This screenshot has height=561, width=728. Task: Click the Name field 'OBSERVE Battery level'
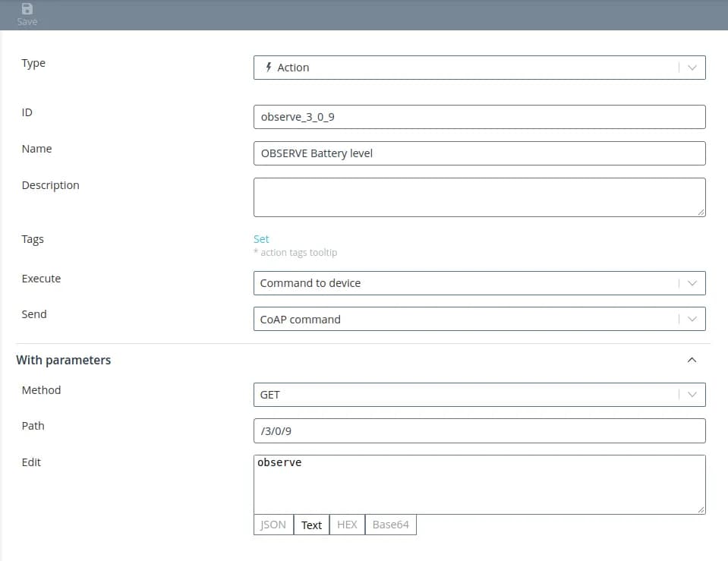point(478,153)
